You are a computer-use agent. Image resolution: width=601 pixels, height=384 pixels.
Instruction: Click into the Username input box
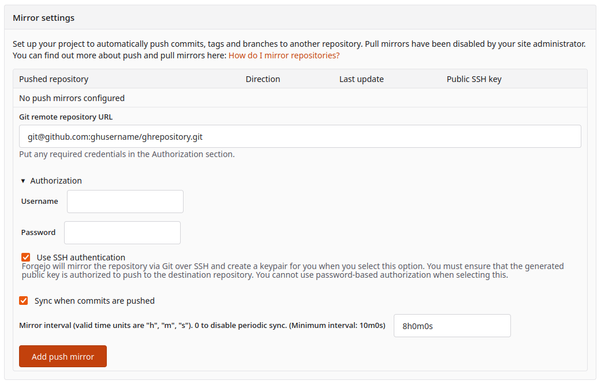point(125,202)
